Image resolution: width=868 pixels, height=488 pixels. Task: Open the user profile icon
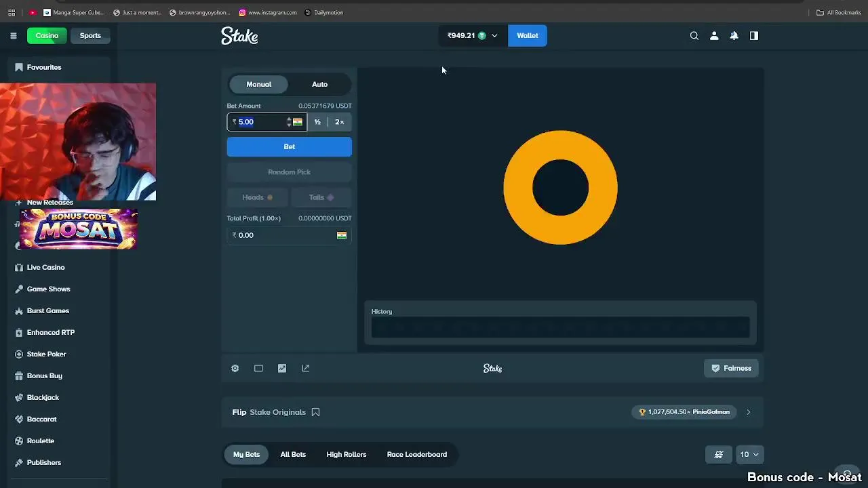coord(714,35)
